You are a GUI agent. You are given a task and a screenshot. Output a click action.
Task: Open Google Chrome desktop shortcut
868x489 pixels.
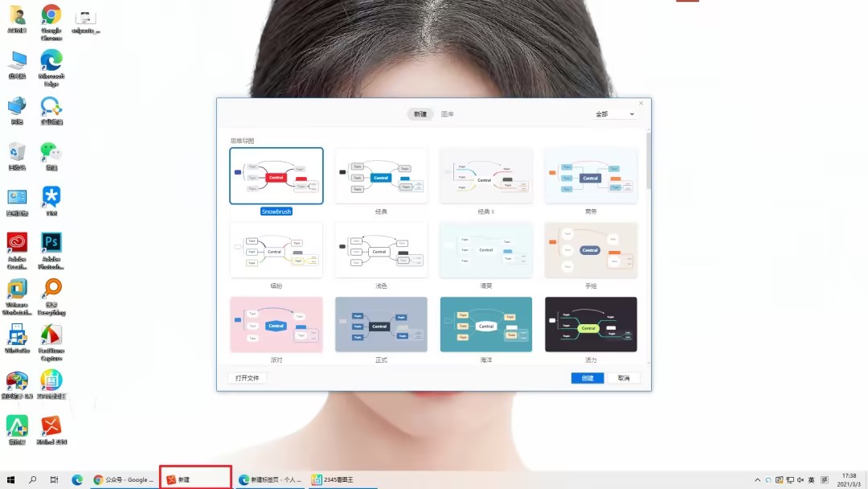pyautogui.click(x=51, y=16)
